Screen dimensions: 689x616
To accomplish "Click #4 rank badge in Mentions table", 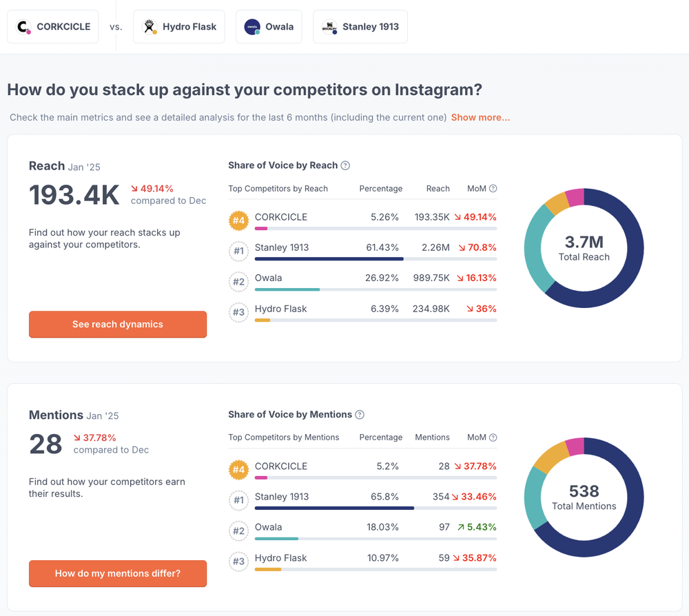I will tap(238, 470).
